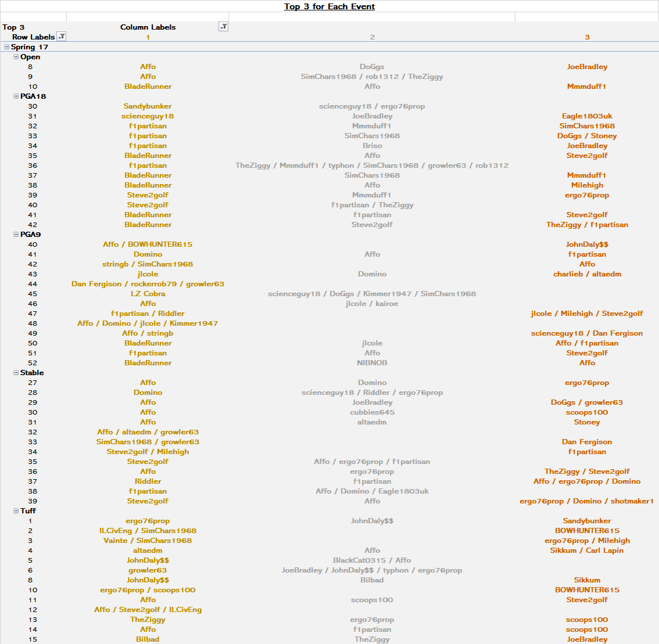This screenshot has height=644, width=659.
Task: Open the Row Labels filter dropdown
Action: [62, 37]
